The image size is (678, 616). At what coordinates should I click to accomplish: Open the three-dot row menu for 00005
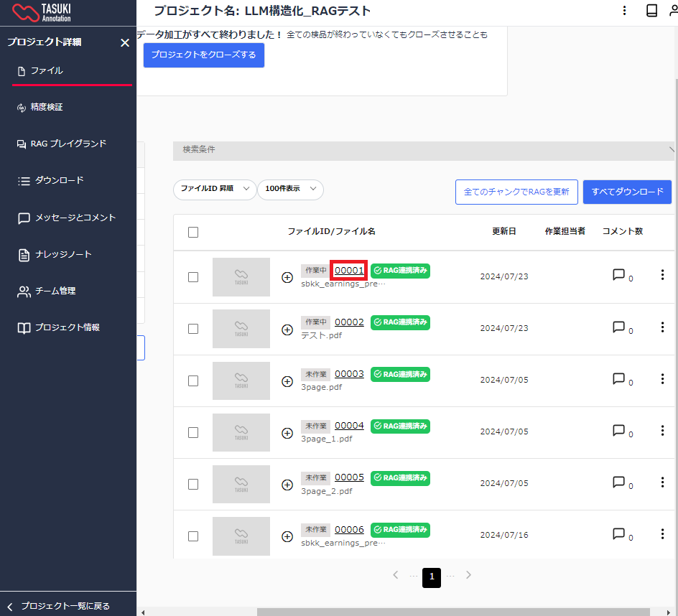click(x=662, y=482)
